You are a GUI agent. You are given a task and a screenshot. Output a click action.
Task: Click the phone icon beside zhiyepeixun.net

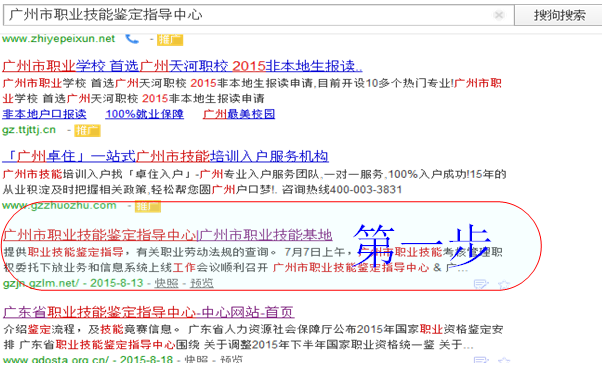pos(132,38)
